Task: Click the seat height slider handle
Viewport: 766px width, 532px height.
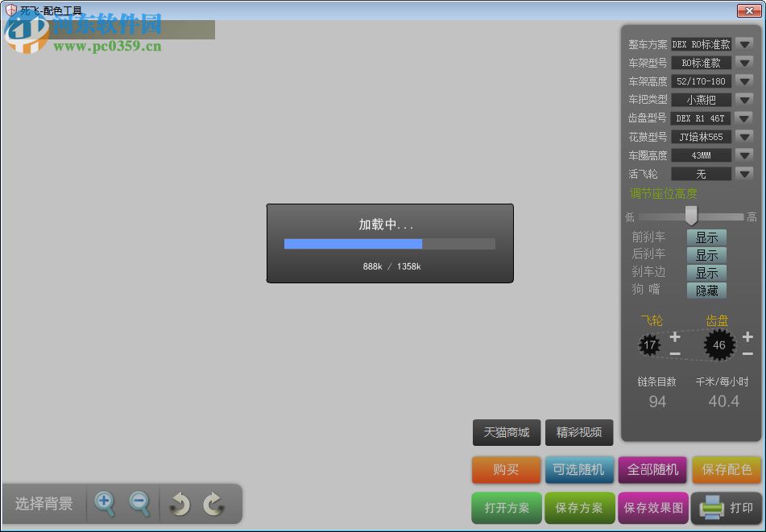Action: 691,215
